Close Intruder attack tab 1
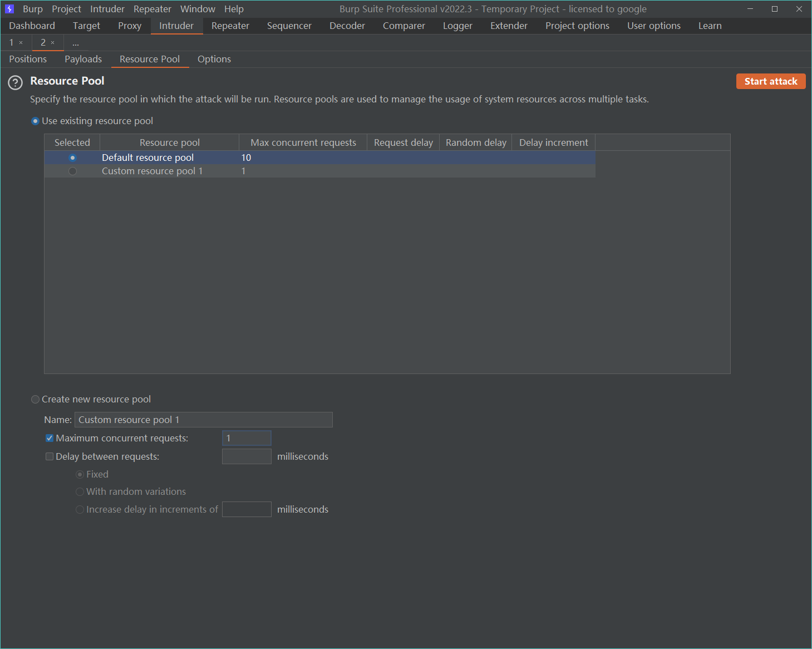Viewport: 812px width, 649px height. [x=21, y=43]
